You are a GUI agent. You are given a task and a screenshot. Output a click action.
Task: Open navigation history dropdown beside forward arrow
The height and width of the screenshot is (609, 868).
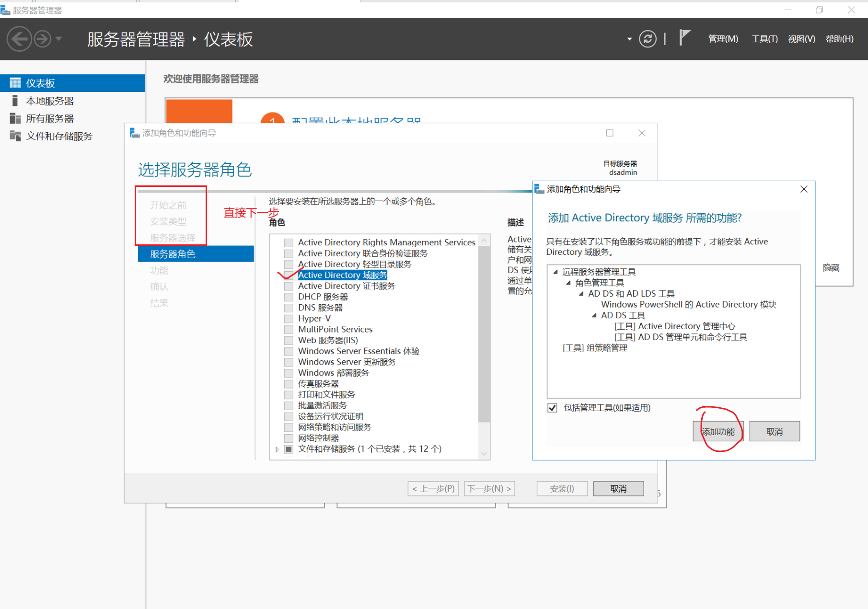click(58, 39)
